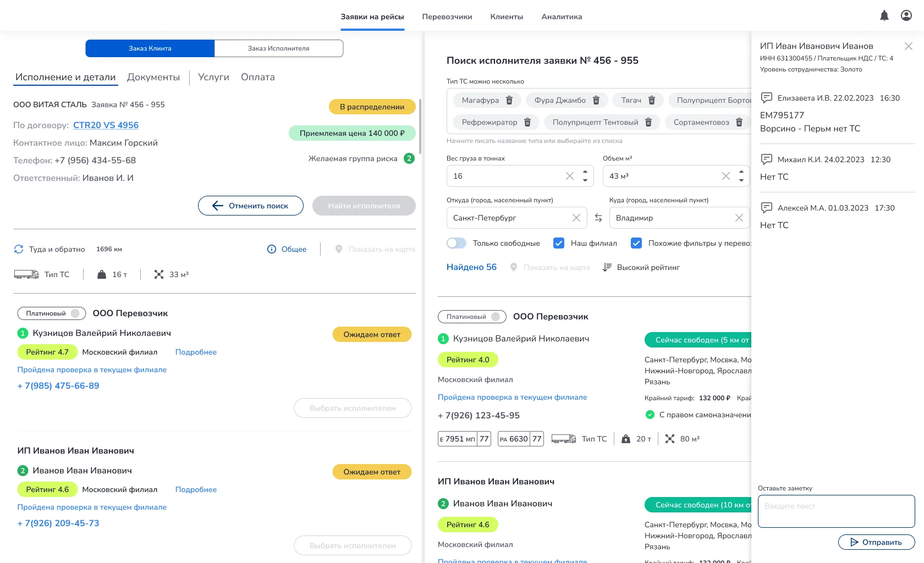Select the Исполнение и детали tab

[65, 77]
